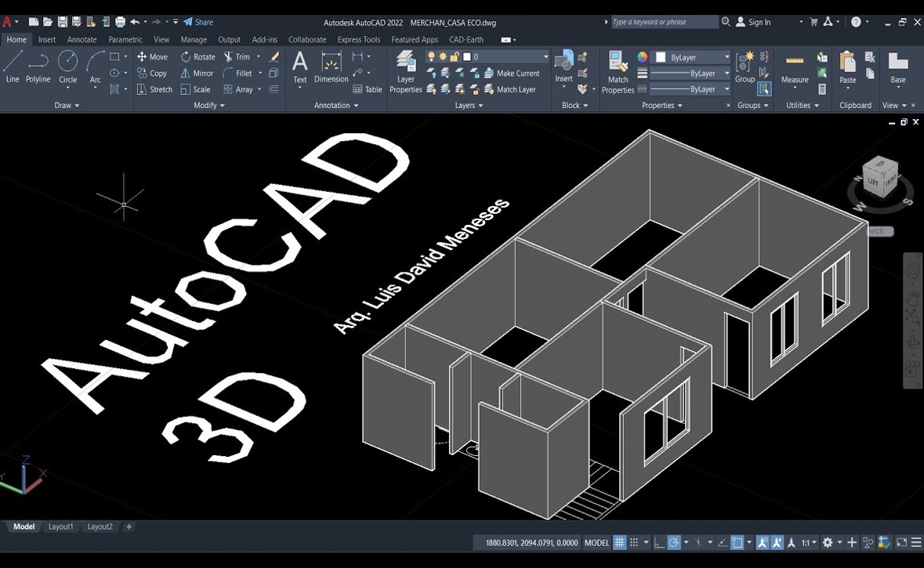
Task: Select the Line drawing tool
Action: pos(13,67)
